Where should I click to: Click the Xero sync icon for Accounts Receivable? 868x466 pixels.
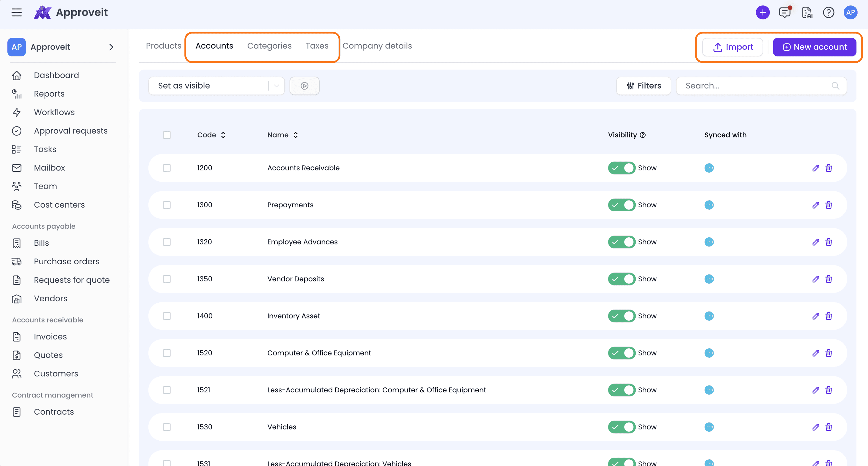tap(709, 168)
